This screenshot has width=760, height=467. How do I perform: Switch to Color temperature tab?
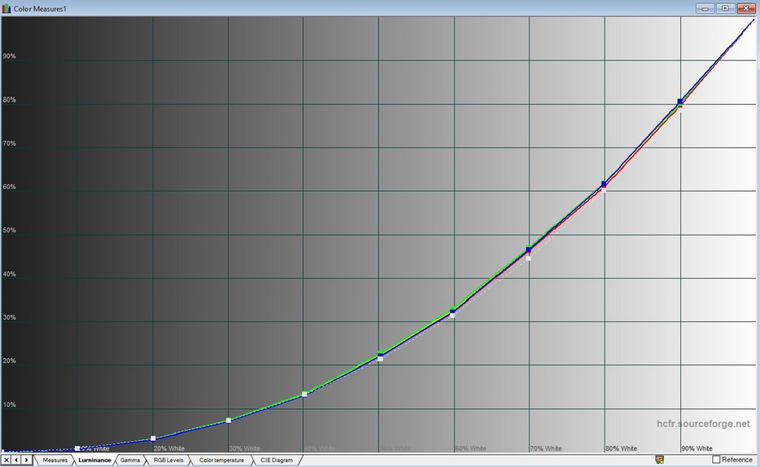(x=222, y=460)
